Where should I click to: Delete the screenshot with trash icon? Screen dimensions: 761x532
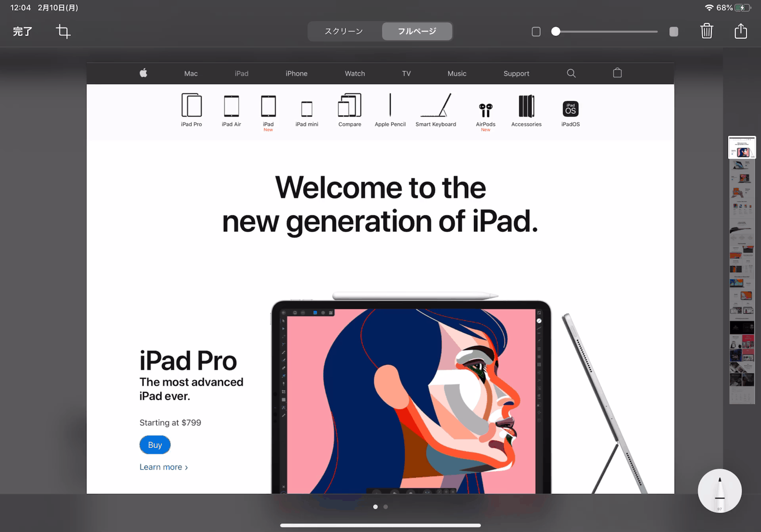click(707, 31)
